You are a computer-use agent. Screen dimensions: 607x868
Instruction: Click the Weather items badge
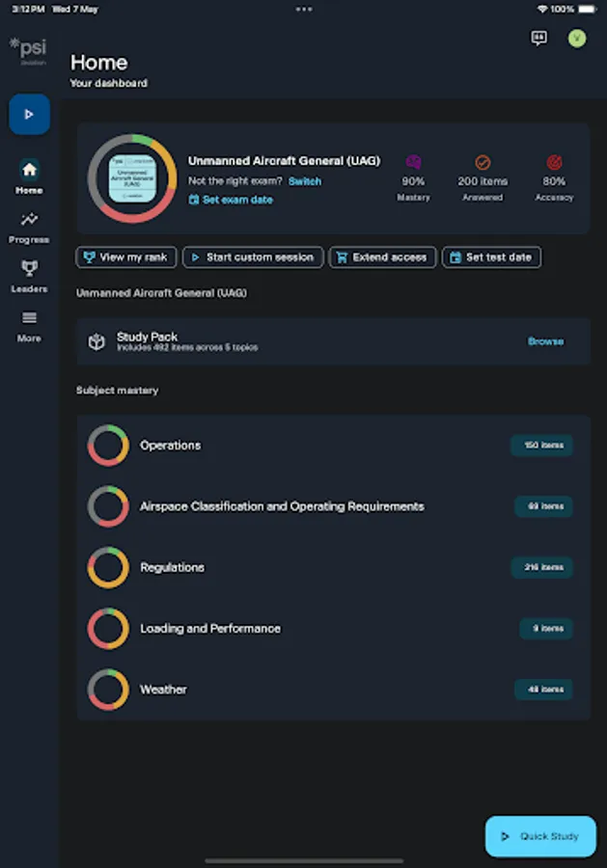point(543,690)
